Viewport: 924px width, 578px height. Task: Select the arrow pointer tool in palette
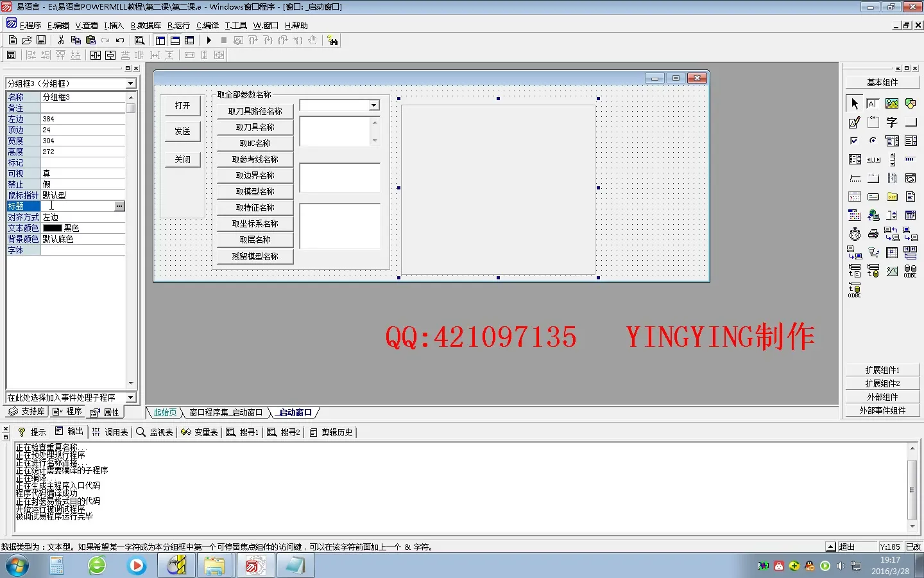855,103
